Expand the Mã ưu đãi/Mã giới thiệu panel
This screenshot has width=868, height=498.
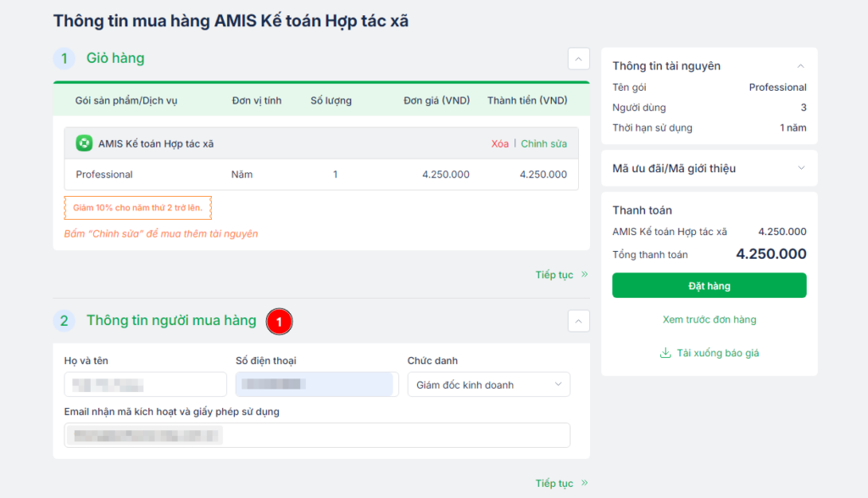click(800, 168)
